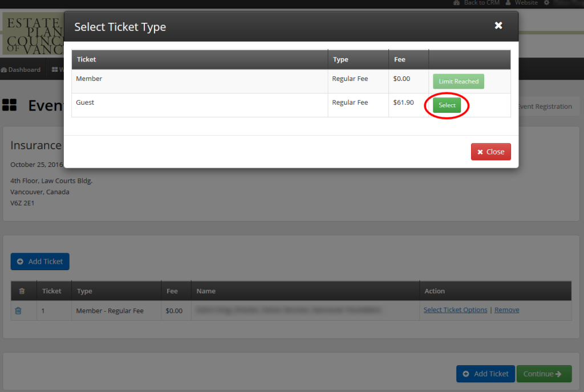Click the Limit Reached button for Member
Screen dimensions: 584x392
tap(458, 81)
